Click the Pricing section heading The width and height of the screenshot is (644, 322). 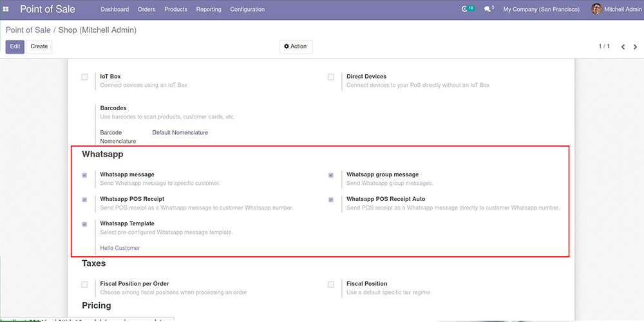point(97,305)
